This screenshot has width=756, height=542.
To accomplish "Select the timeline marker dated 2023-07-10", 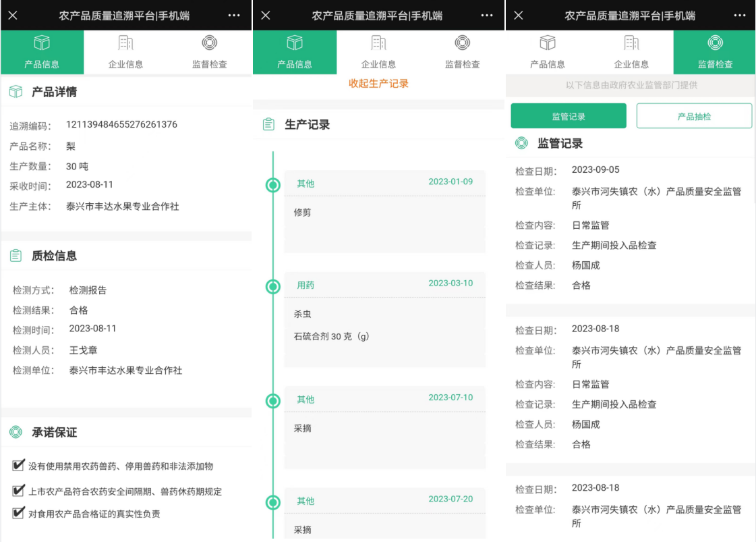I will click(x=273, y=401).
